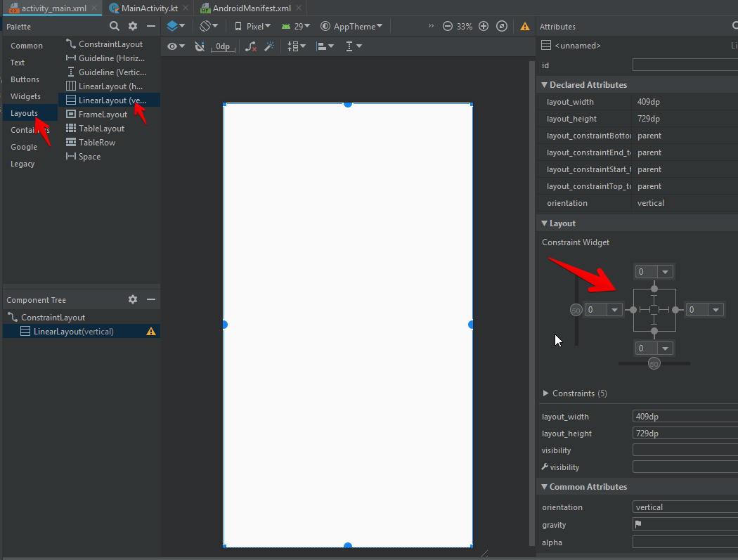Screen dimensions: 738x560
Task: Toggle autoconnect to parent magnet
Action: pos(199,46)
